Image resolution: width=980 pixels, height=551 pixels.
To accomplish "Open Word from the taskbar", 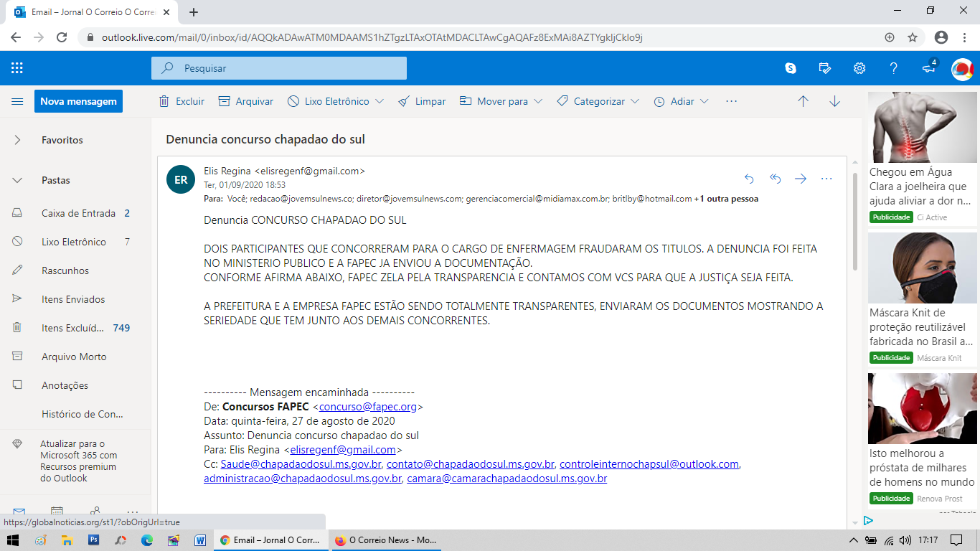I will pos(200,540).
